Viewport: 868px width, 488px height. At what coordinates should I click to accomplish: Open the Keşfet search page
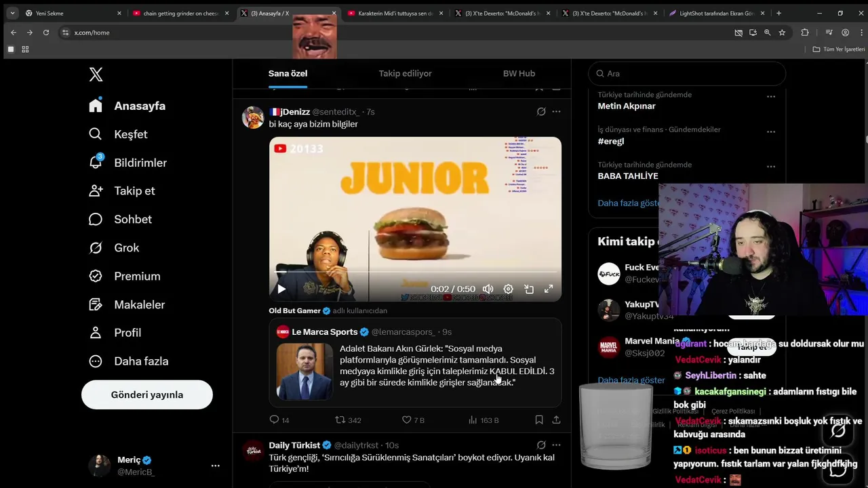coord(118,134)
